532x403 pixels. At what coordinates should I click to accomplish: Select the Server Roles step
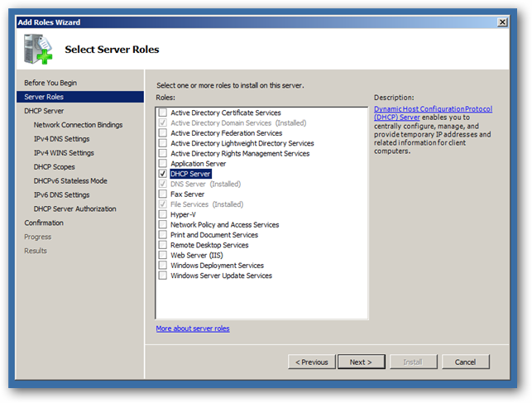pos(80,97)
